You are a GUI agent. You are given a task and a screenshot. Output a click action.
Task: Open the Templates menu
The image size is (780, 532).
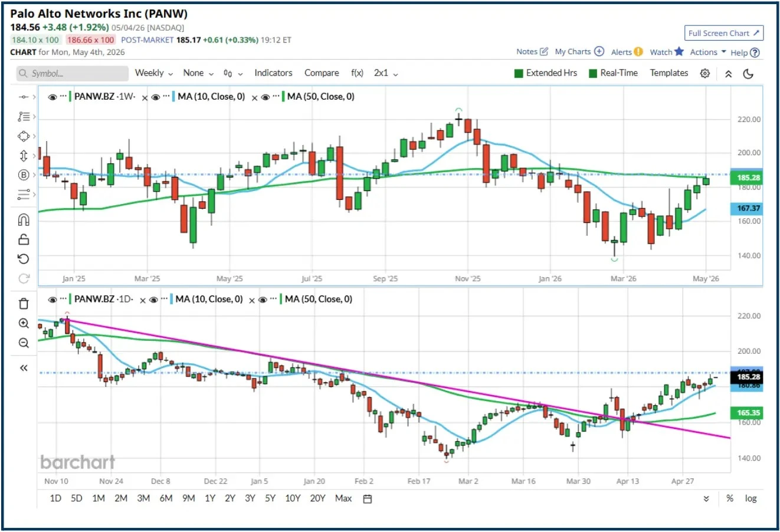point(669,73)
